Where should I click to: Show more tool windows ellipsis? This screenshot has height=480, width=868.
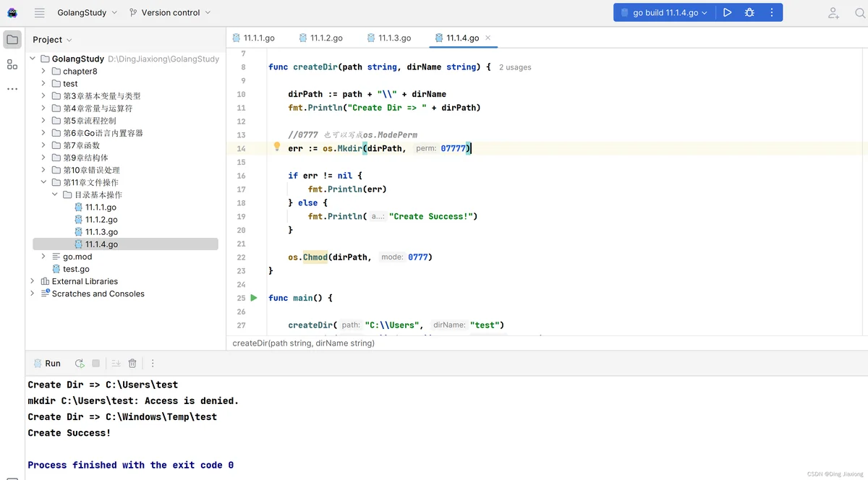click(12, 89)
